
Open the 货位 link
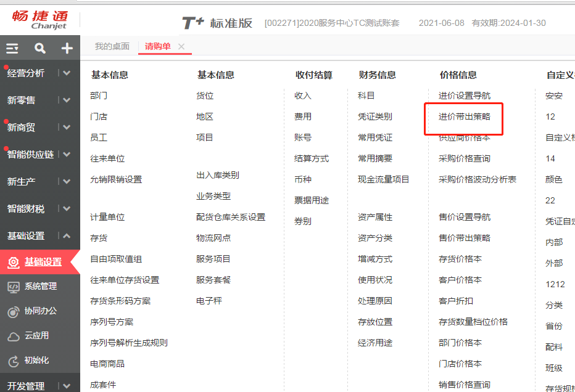205,96
